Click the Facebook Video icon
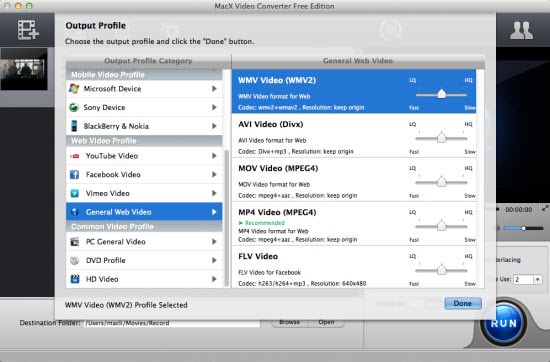 pos(74,174)
